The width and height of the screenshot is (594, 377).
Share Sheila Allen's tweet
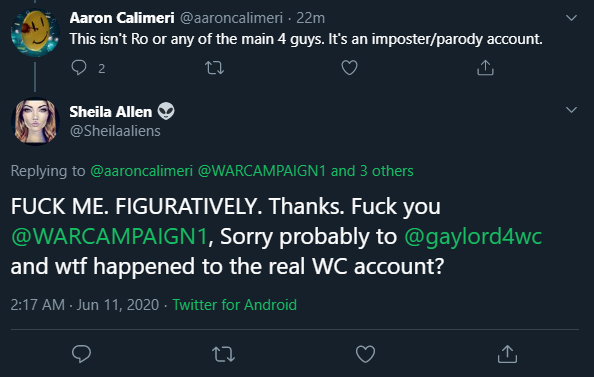tap(507, 354)
